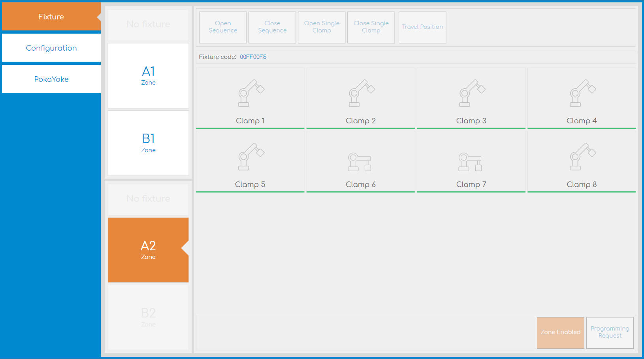Image resolution: width=644 pixels, height=359 pixels.
Task: Toggle the Programming Request button
Action: pos(610,333)
